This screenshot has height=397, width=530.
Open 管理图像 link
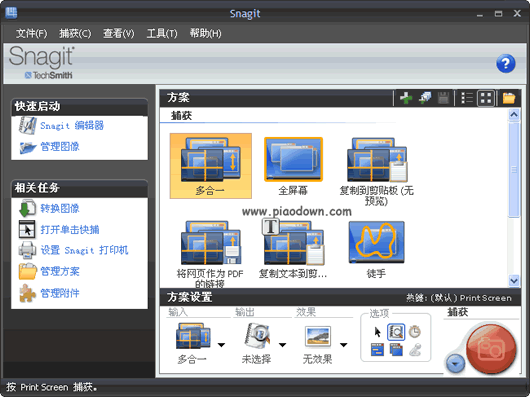[x=60, y=147]
